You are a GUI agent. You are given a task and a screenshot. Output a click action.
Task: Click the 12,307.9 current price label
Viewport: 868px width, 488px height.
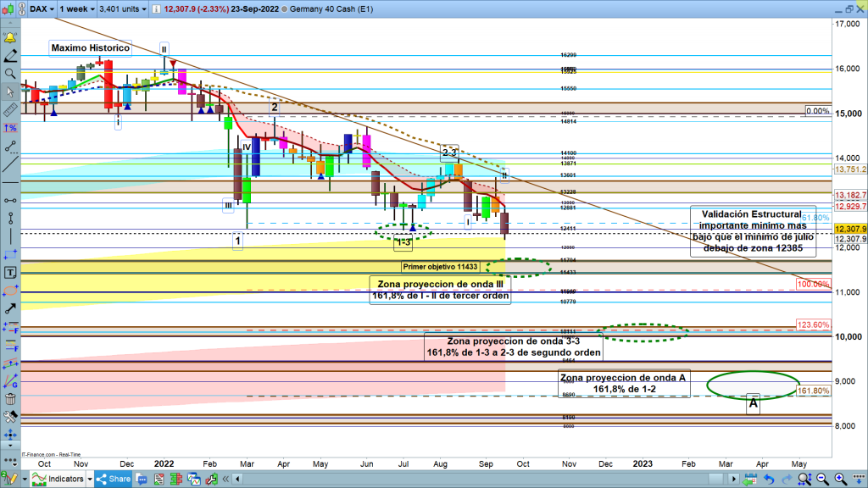[849, 230]
